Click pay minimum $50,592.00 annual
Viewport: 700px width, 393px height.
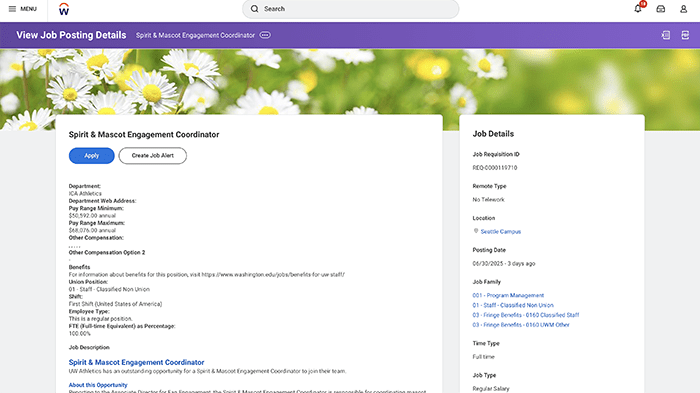[92, 216]
